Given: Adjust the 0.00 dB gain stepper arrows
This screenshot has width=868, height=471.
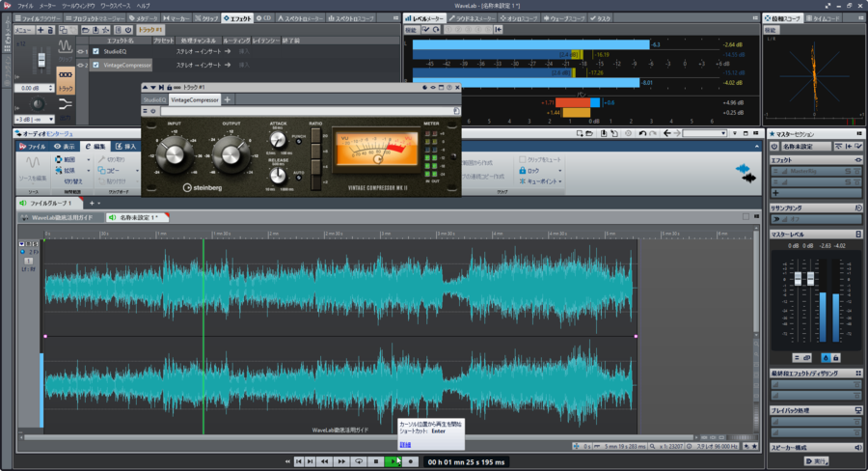Looking at the screenshot, I should (x=51, y=88).
